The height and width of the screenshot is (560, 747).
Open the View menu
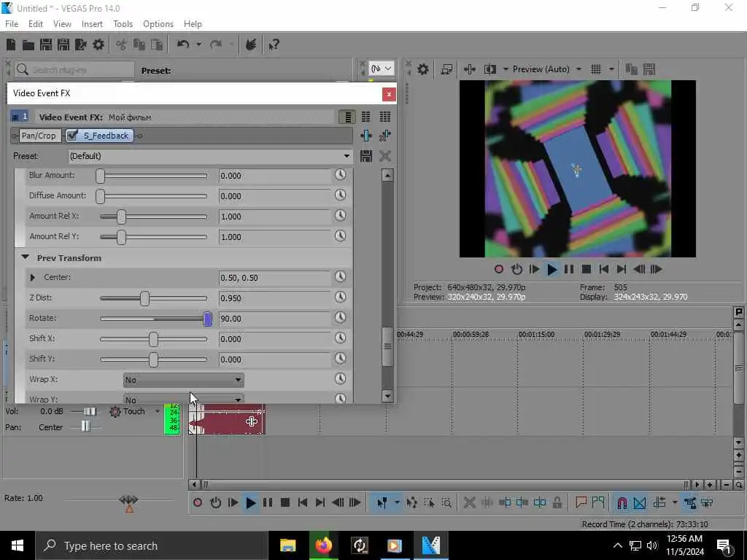pyautogui.click(x=62, y=24)
